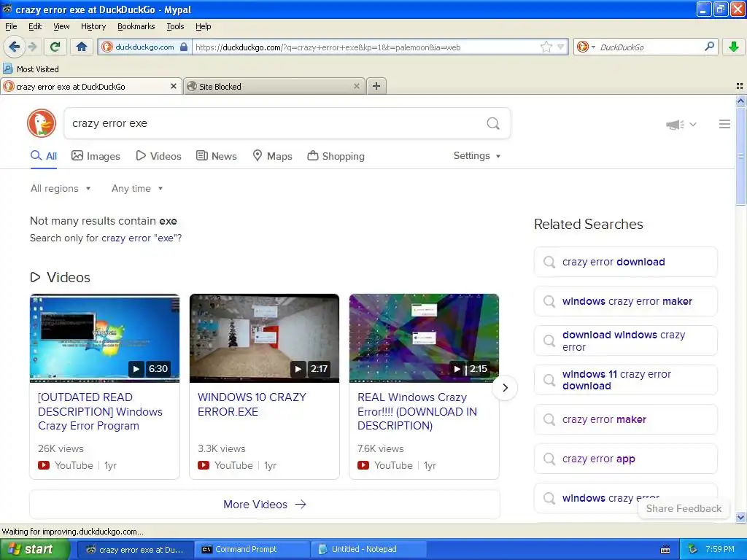Open the View menu
747x560 pixels.
[x=61, y=26]
